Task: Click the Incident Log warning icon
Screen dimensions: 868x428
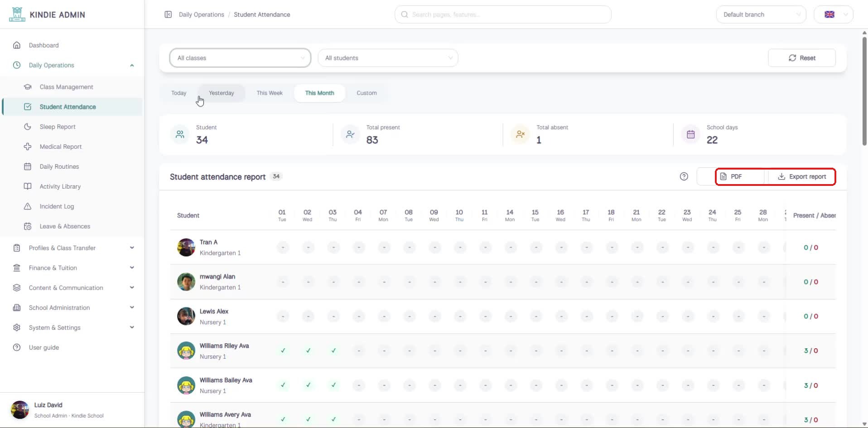Action: [28, 207]
